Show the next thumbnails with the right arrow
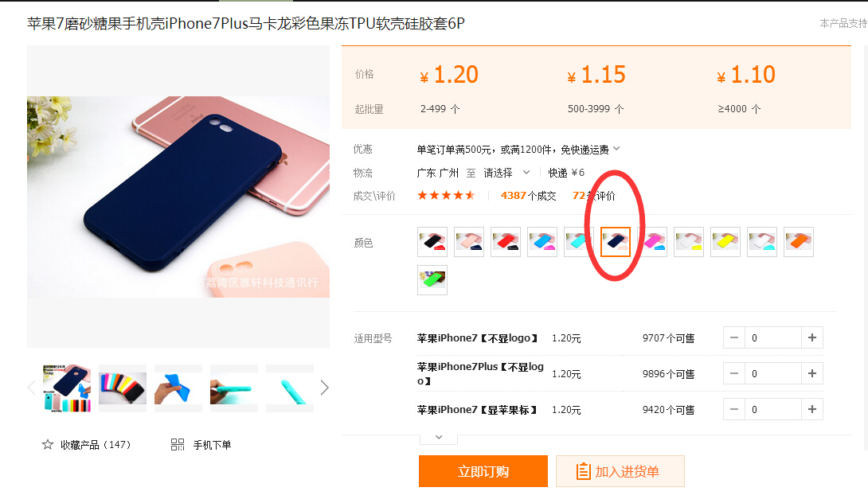 point(324,388)
